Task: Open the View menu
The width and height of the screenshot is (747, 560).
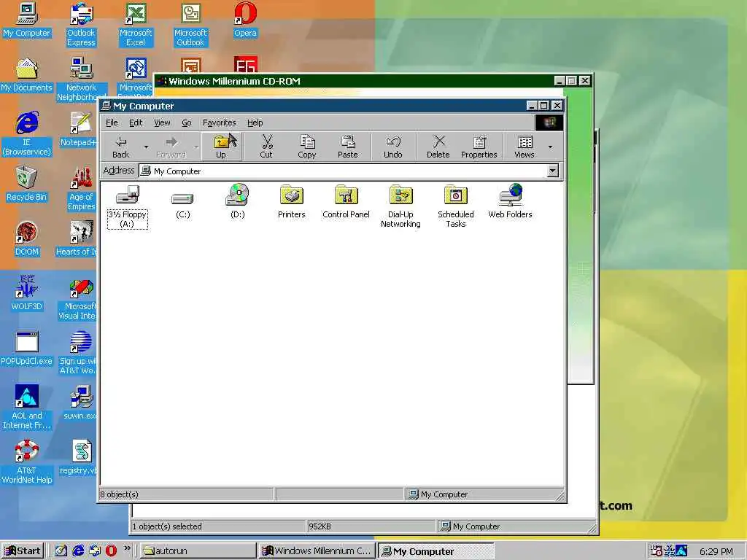Action: pos(162,122)
